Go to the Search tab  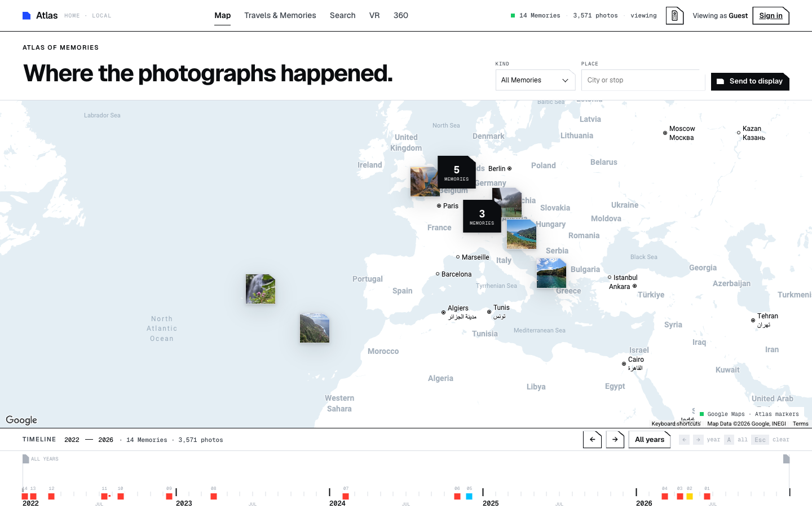click(343, 16)
